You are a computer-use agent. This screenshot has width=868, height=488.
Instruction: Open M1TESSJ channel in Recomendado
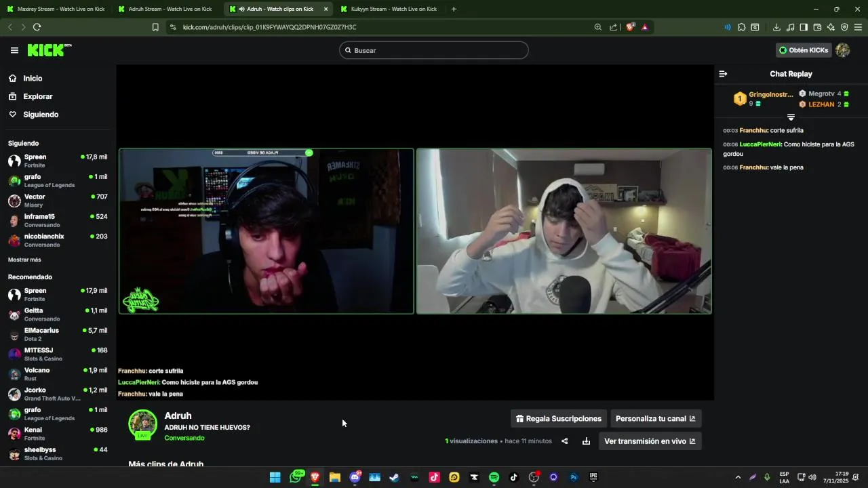pos(58,354)
